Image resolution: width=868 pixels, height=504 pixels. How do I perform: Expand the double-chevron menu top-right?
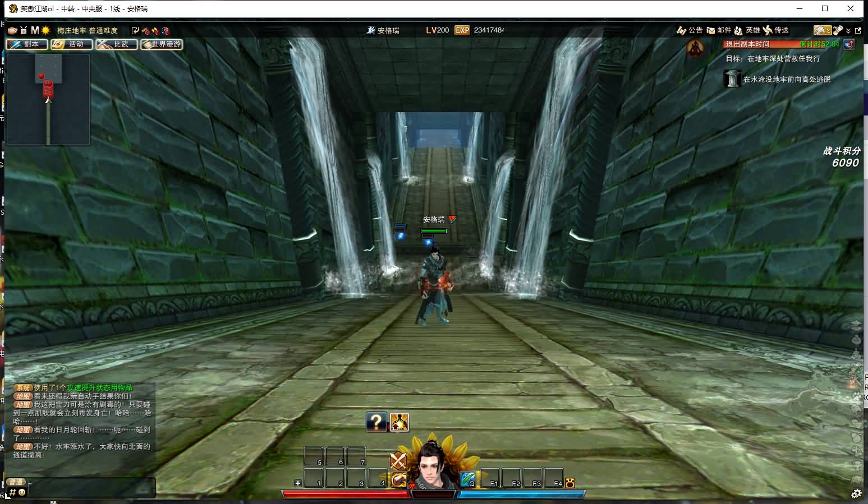click(x=848, y=30)
